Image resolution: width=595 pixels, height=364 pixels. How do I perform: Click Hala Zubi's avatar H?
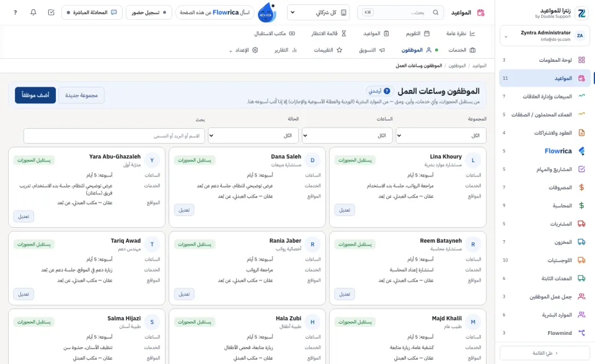pyautogui.click(x=312, y=323)
